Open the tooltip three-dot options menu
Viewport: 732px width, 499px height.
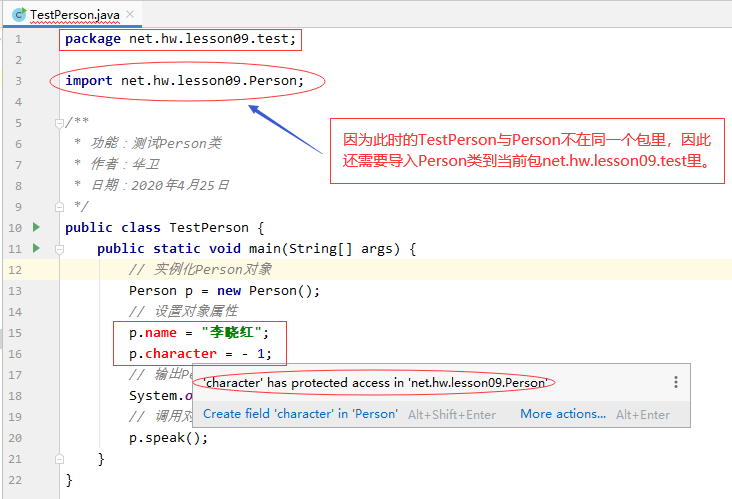(x=676, y=382)
